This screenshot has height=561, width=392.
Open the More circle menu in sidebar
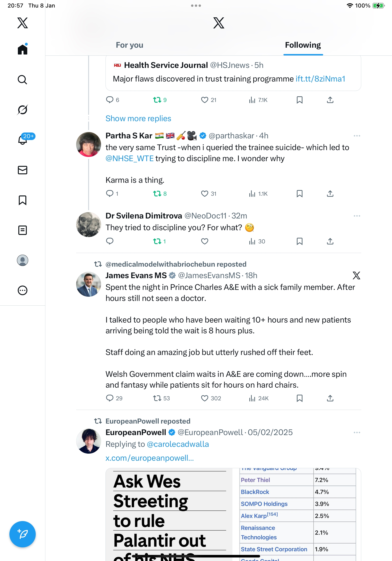pyautogui.click(x=22, y=291)
